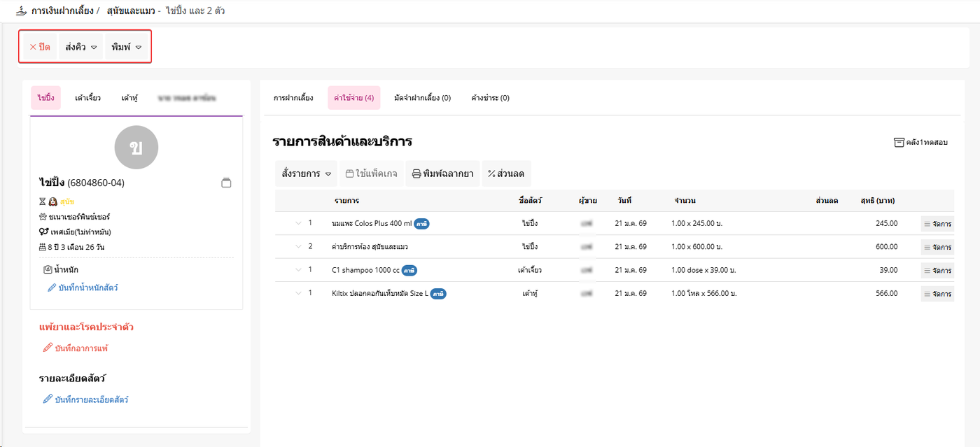Click the breadcrumb bowl icon
The height and width of the screenshot is (447, 980).
click(x=21, y=11)
